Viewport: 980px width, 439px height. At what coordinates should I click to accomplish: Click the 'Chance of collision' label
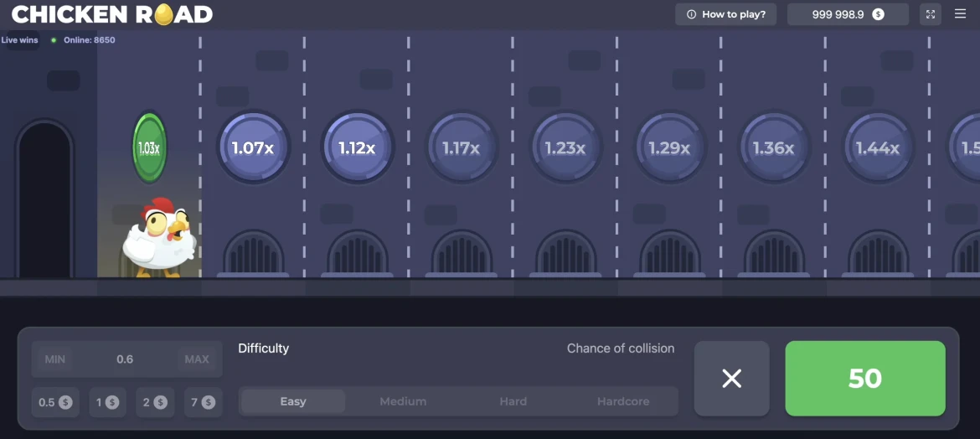pyautogui.click(x=621, y=349)
